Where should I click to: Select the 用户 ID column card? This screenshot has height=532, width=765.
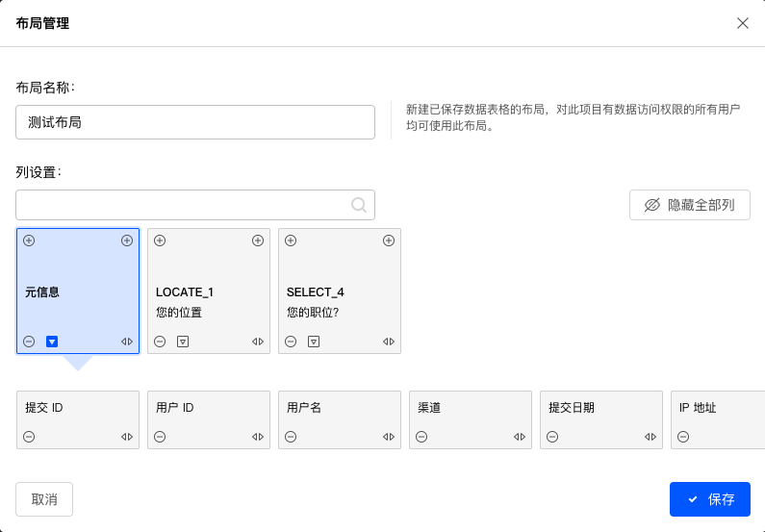(209, 419)
